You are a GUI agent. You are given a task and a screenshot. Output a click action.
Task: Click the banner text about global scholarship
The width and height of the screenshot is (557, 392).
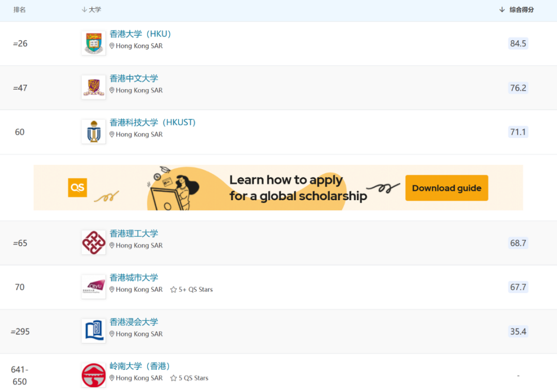tap(298, 188)
